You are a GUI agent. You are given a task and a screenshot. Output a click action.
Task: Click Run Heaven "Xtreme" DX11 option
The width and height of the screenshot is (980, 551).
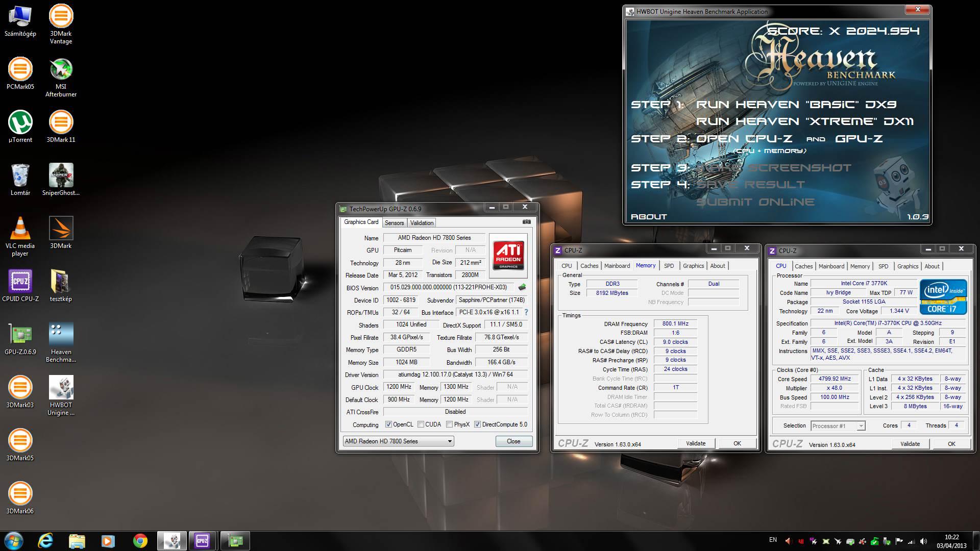coord(805,121)
